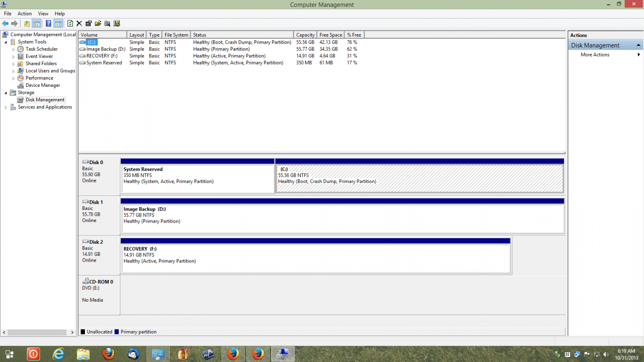Image resolution: width=644 pixels, height=362 pixels.
Task: Click the open folder toolbar icon
Action: click(98, 23)
